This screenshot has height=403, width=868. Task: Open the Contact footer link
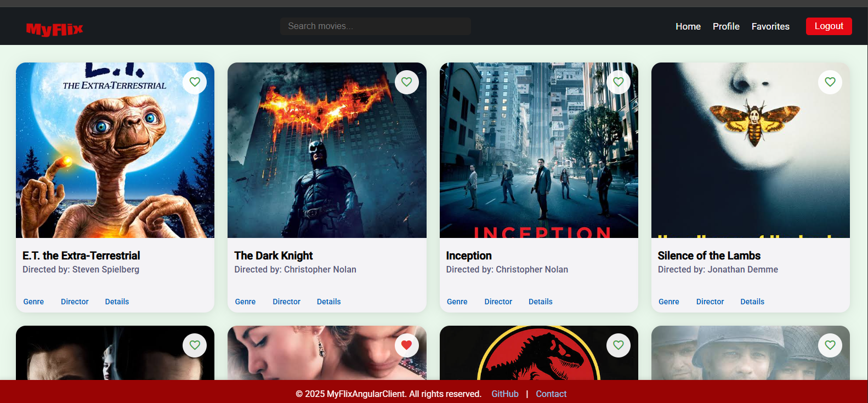coord(551,394)
